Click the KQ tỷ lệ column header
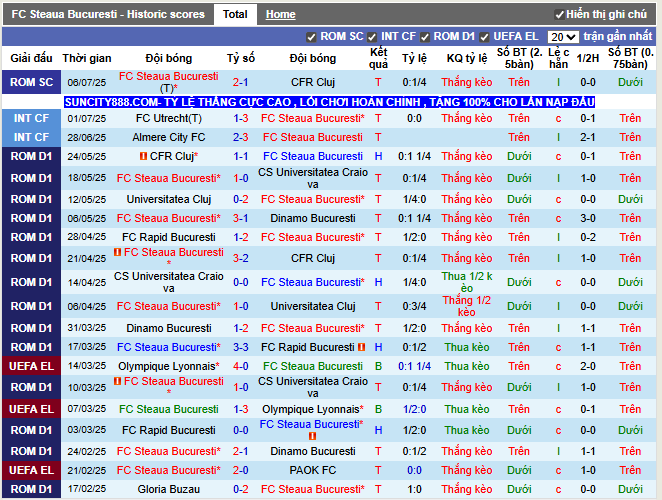The image size is (662, 500). coord(467,58)
